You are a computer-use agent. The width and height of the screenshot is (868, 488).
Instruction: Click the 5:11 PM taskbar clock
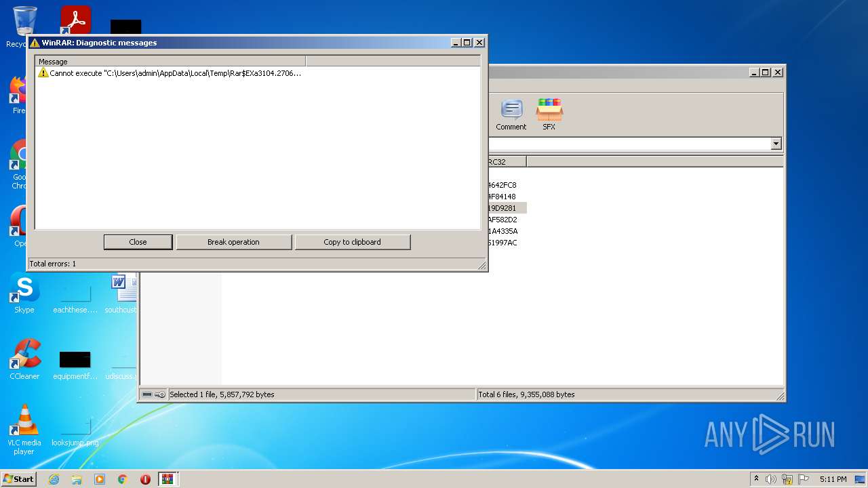(x=833, y=479)
